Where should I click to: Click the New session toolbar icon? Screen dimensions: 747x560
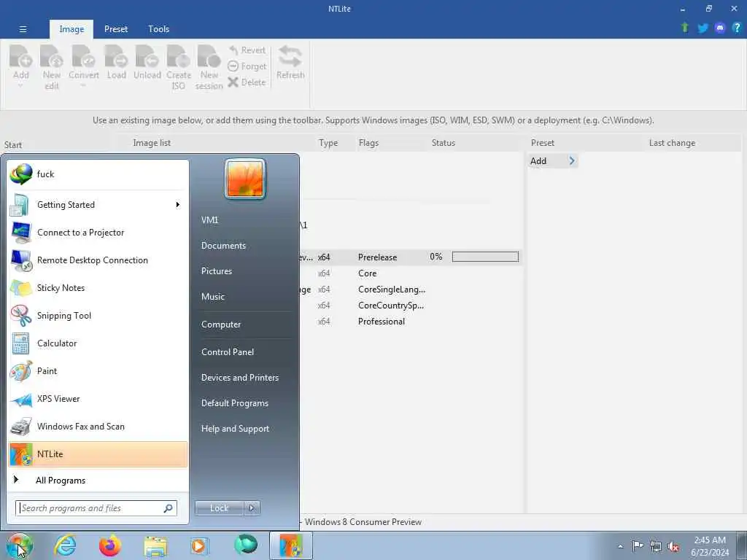[x=209, y=67]
